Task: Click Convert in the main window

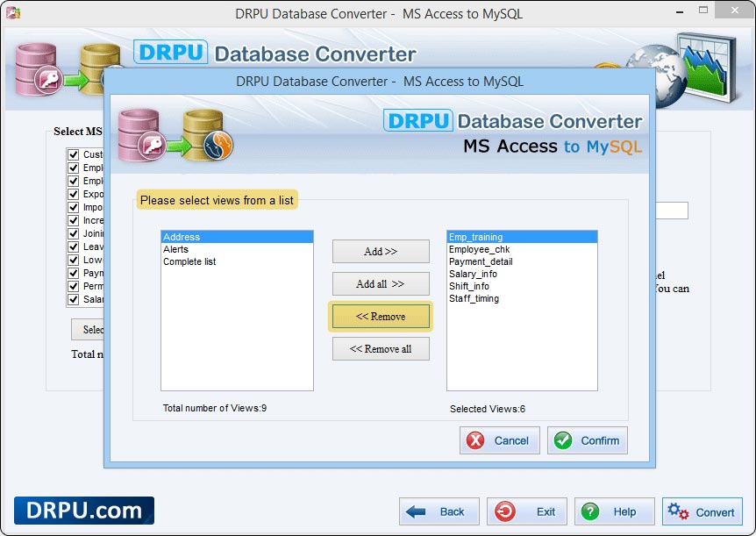Action: 702,511
